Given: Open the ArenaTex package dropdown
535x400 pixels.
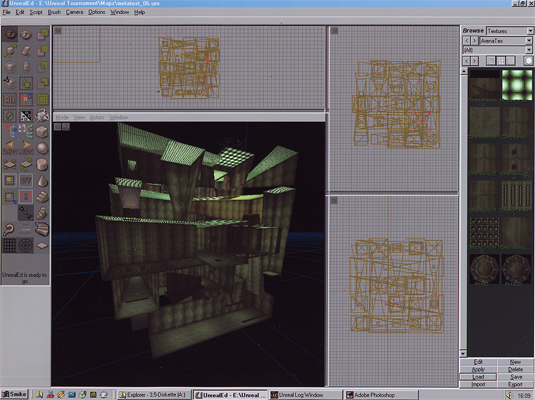Looking at the screenshot, I should pos(529,41).
